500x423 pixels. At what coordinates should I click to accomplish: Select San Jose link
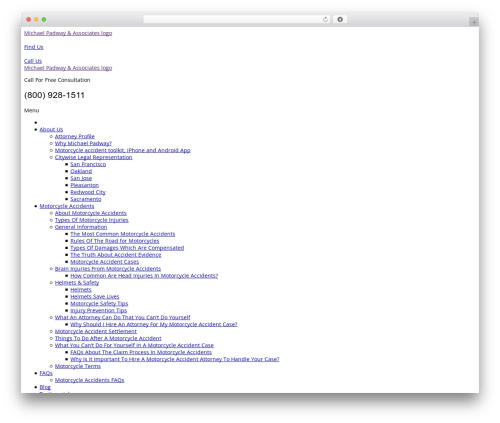(81, 178)
